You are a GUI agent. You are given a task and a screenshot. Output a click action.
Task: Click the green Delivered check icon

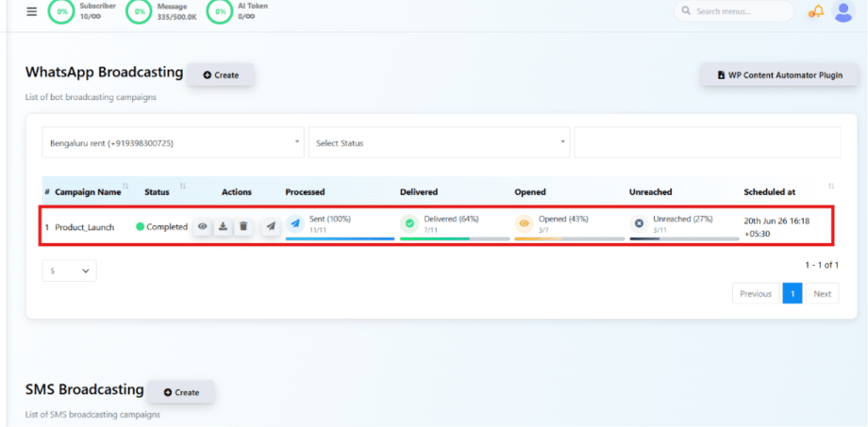[409, 223]
